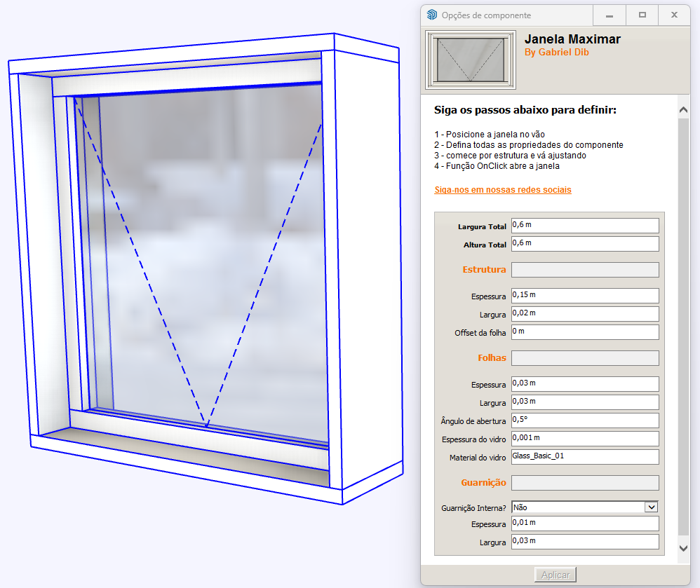This screenshot has height=588, width=700.
Task: Click the window glass pane in the 3D model
Action: pyautogui.click(x=210, y=245)
